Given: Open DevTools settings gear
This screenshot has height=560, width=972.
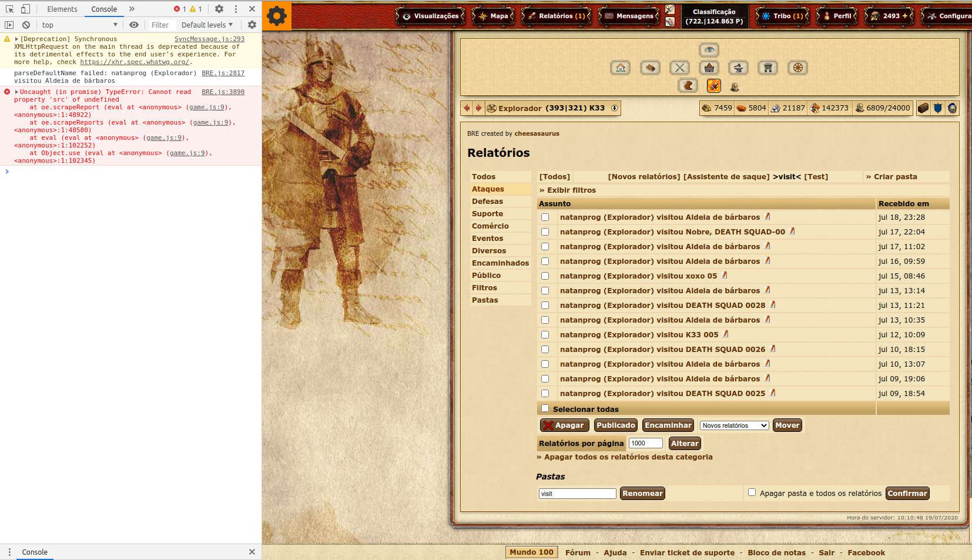Looking at the screenshot, I should (219, 9).
